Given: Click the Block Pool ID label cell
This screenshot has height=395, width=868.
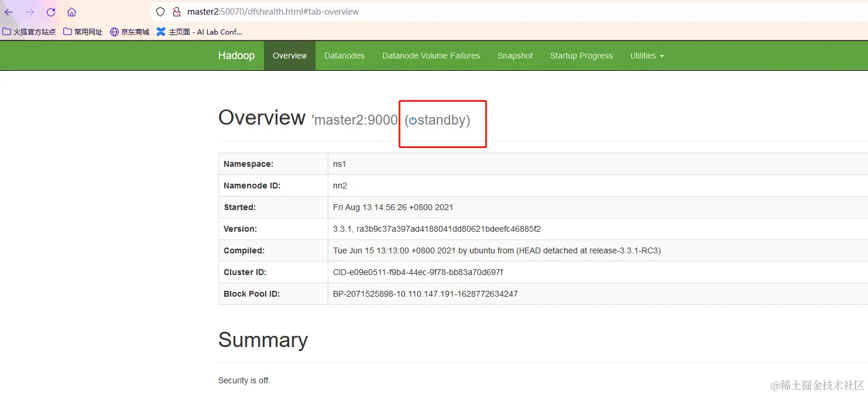Looking at the screenshot, I should (x=273, y=294).
